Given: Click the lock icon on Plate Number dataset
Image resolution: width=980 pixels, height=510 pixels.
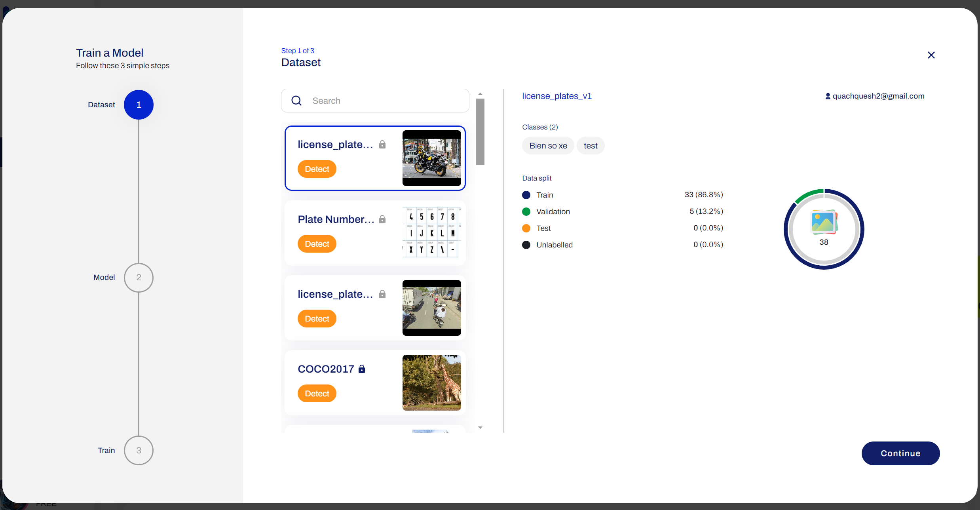Looking at the screenshot, I should (383, 219).
